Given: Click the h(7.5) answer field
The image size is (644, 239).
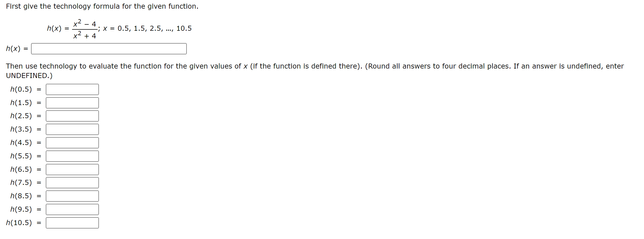Looking at the screenshot, I should tap(72, 183).
